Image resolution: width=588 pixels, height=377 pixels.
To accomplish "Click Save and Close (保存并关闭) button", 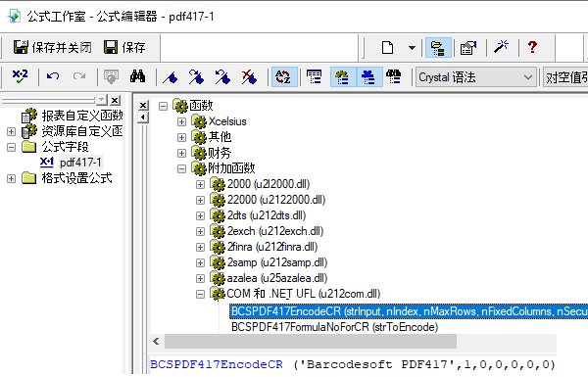I will pyautogui.click(x=53, y=47).
